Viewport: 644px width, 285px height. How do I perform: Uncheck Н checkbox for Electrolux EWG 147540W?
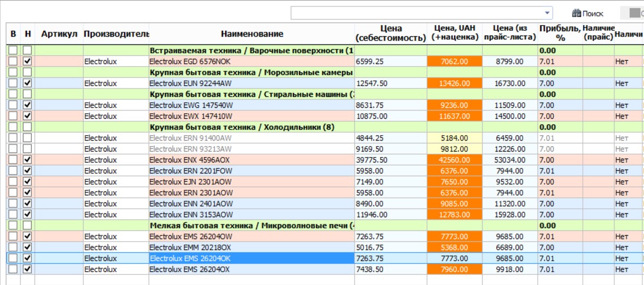coord(27,105)
